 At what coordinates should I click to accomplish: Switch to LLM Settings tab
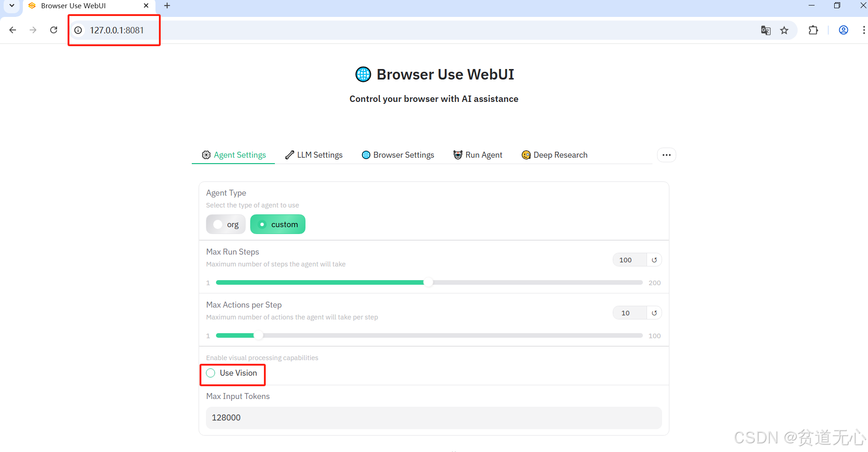pyautogui.click(x=314, y=155)
